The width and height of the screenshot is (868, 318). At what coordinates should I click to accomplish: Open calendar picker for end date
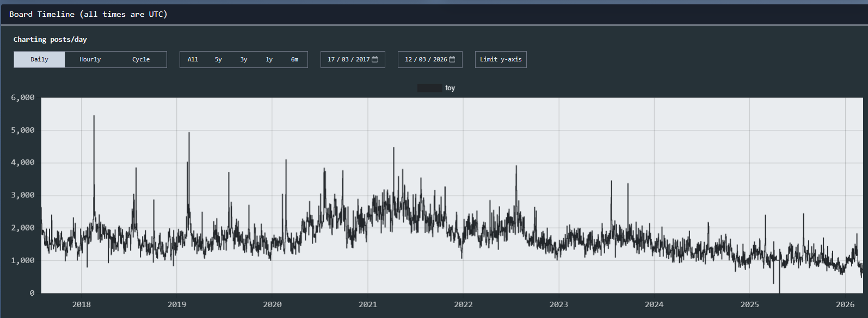452,59
